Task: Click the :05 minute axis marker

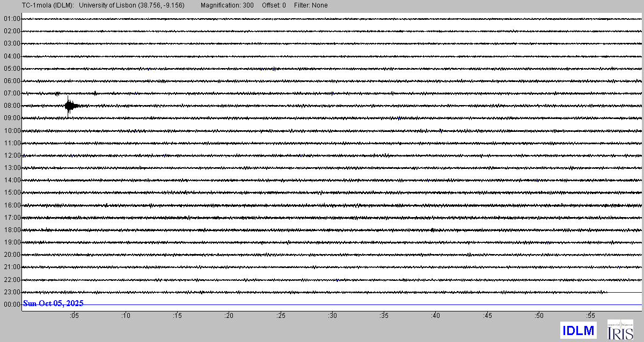Action: click(74, 316)
